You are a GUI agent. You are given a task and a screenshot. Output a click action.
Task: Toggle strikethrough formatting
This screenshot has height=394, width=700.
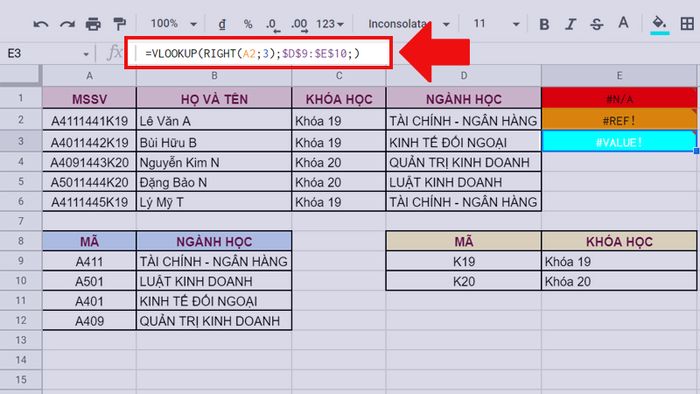[x=597, y=24]
